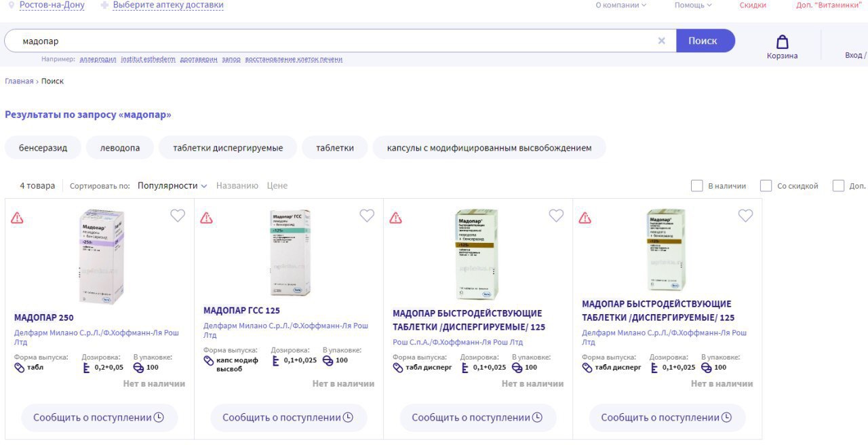
Task: Click warning triangle on Рош С.п.А. card
Action: click(x=395, y=218)
